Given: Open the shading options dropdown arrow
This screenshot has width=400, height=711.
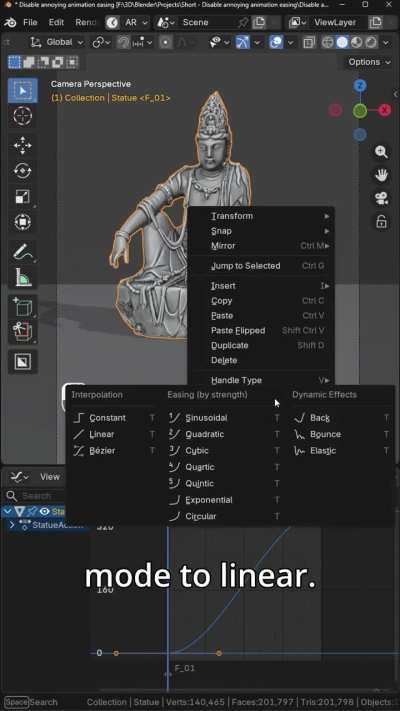Looking at the screenshot, I should coord(386,42).
